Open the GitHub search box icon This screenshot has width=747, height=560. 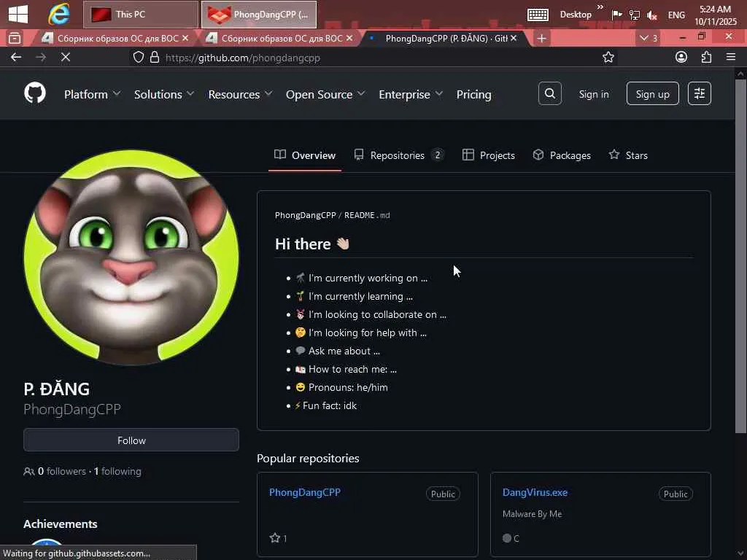tap(550, 93)
